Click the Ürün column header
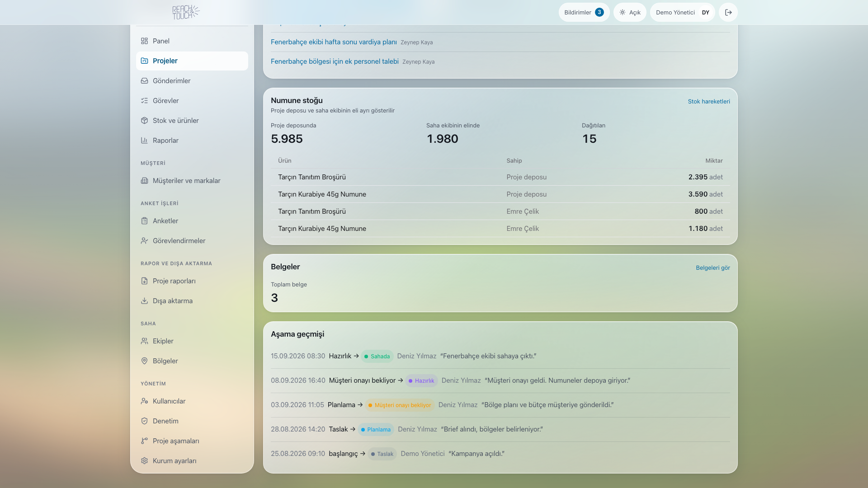The height and width of the screenshot is (488, 868). pos(285,161)
